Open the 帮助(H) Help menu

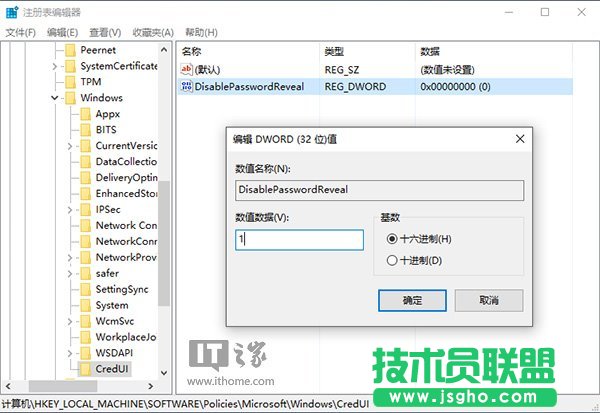coord(201,33)
